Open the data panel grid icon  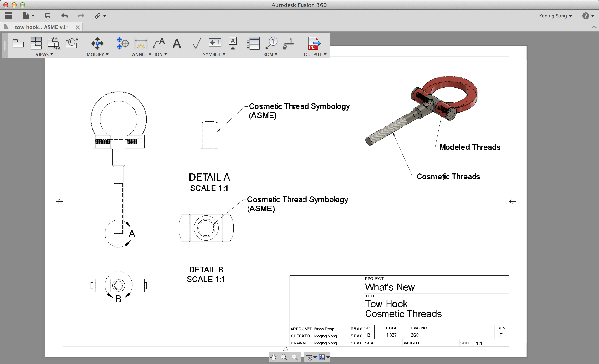[9, 16]
